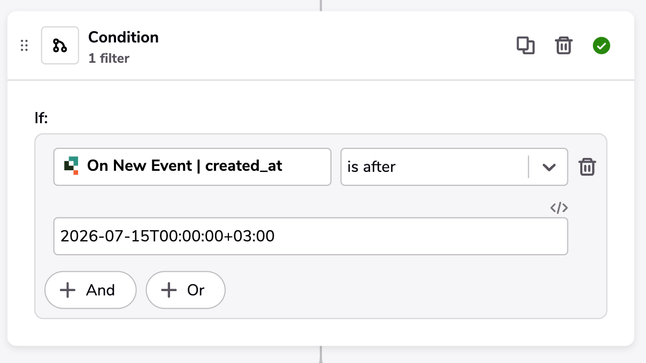Screen dimensions: 646x363
Task: Click the plus icon in the Or button
Action: click(169, 290)
